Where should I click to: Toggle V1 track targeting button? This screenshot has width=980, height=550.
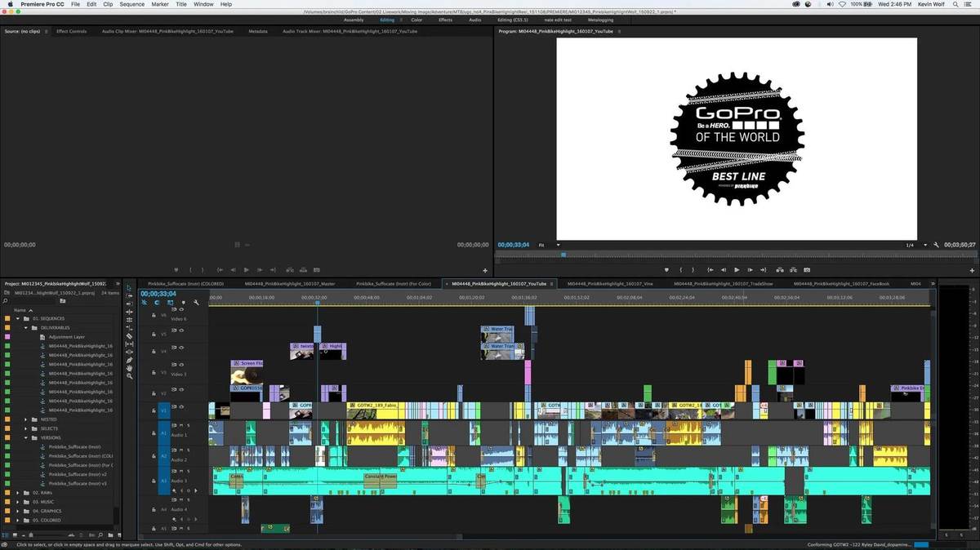click(x=164, y=410)
